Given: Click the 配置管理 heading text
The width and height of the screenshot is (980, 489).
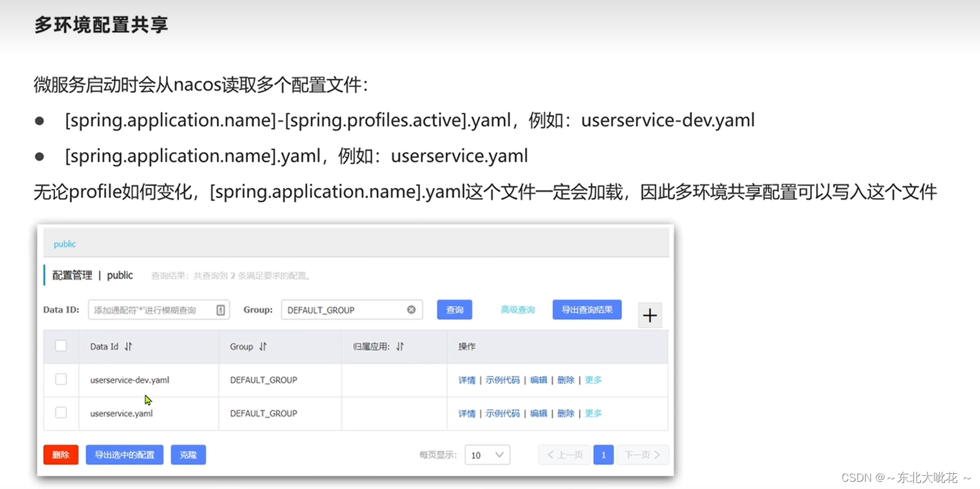Looking at the screenshot, I should click(72, 275).
